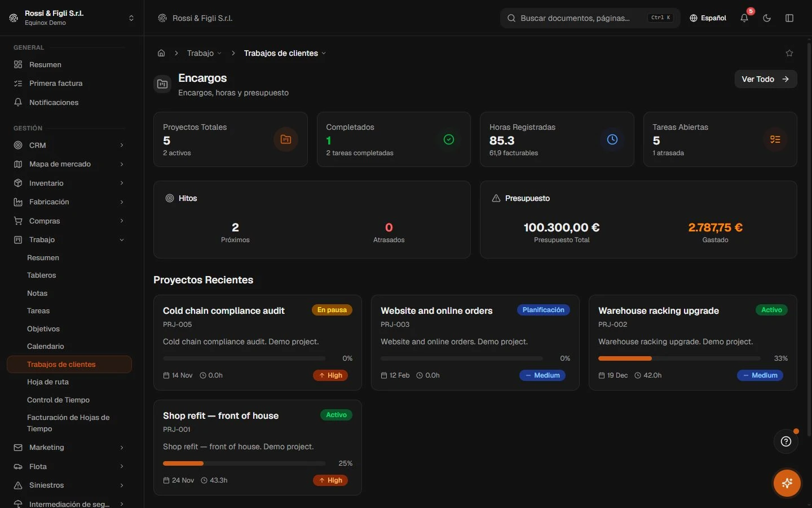The width and height of the screenshot is (812, 508).
Task: Go to home via breadcrumb house icon
Action: (x=161, y=53)
